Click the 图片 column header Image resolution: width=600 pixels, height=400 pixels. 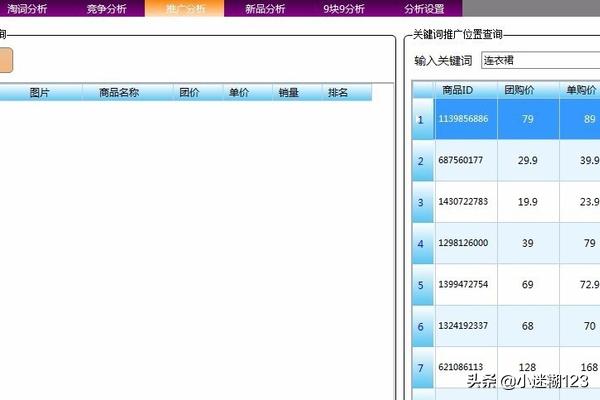[40, 93]
